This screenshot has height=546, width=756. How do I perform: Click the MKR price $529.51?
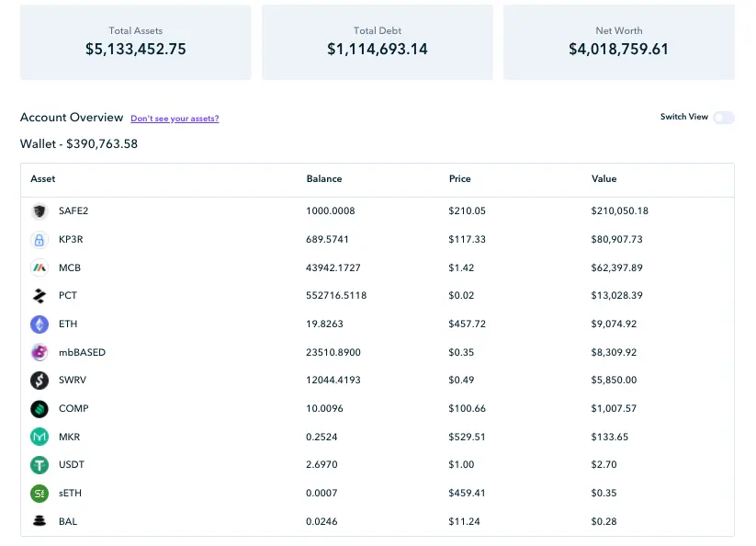click(x=467, y=437)
